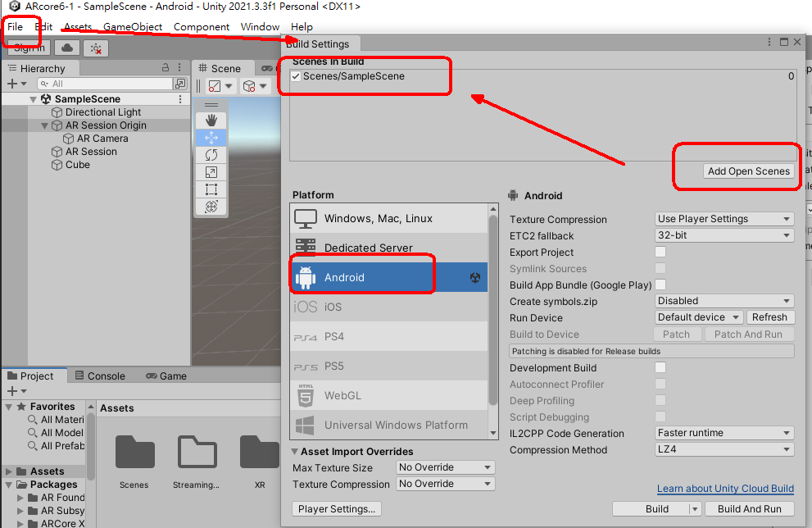Toggle the Script Debugging checkbox
The height and width of the screenshot is (528, 812).
click(660, 416)
